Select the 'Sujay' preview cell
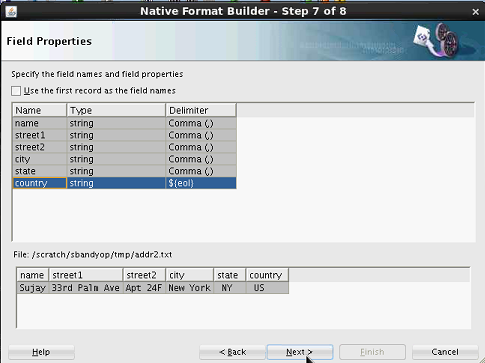 coord(33,288)
